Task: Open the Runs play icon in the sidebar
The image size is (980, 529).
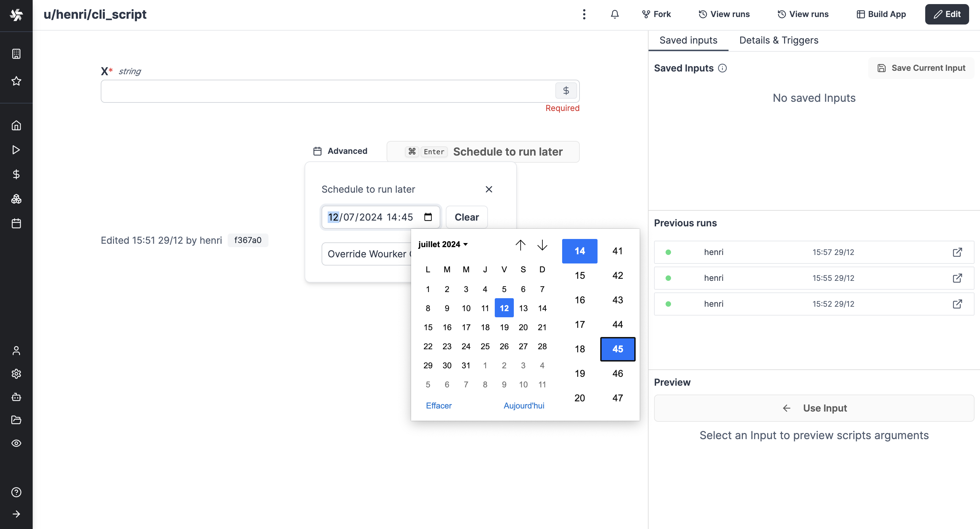Action: pyautogui.click(x=16, y=149)
